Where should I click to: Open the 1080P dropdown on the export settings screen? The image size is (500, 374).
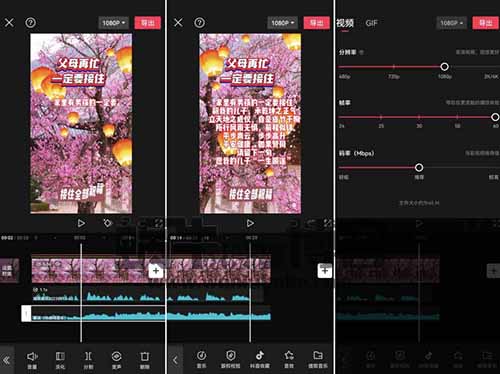452,23
